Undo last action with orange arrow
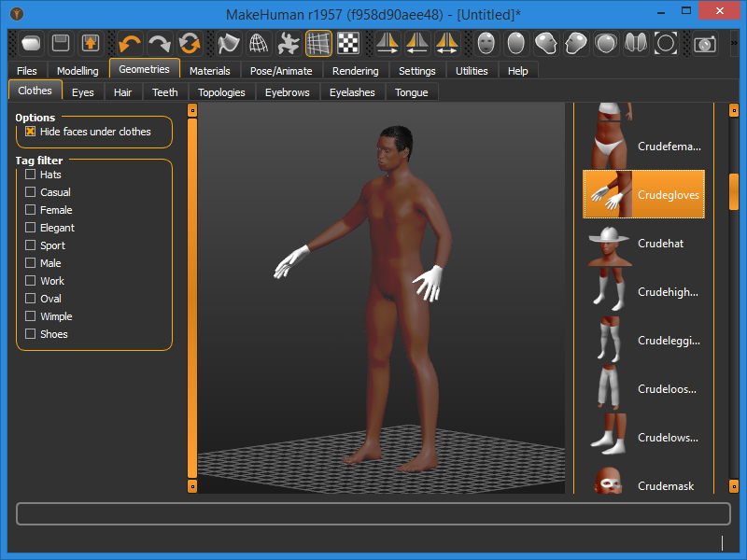Viewport: 747px width, 560px height. pyautogui.click(x=130, y=43)
